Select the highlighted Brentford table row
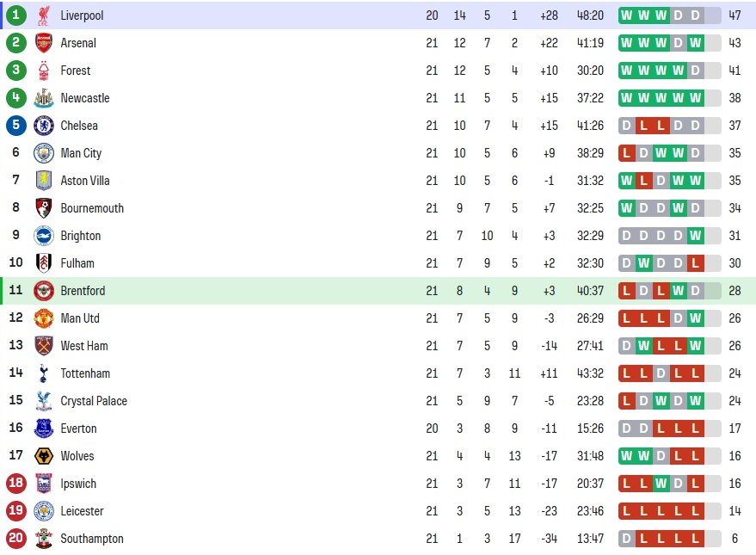 (378, 291)
